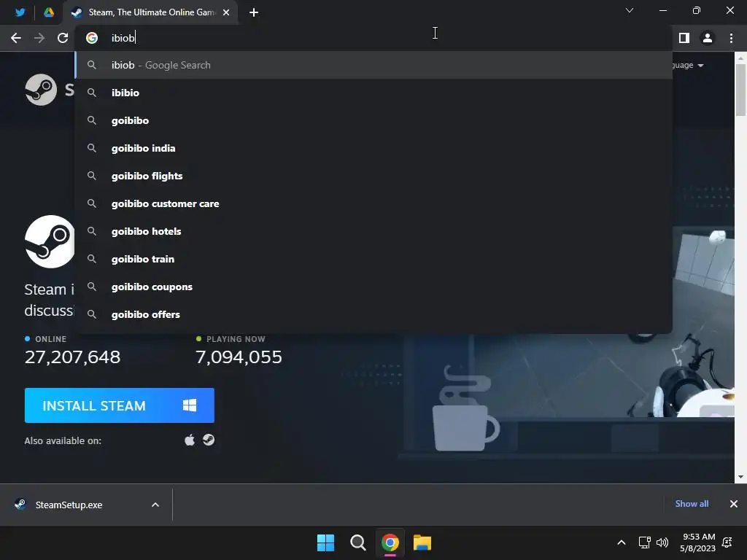
Task: Go back to previous page
Action: pos(16,38)
